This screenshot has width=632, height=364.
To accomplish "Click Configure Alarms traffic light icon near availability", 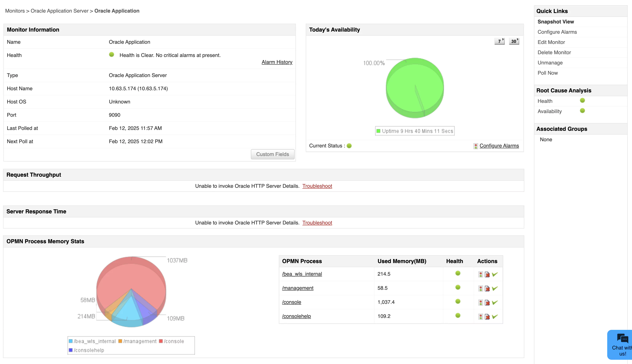I will (x=475, y=146).
